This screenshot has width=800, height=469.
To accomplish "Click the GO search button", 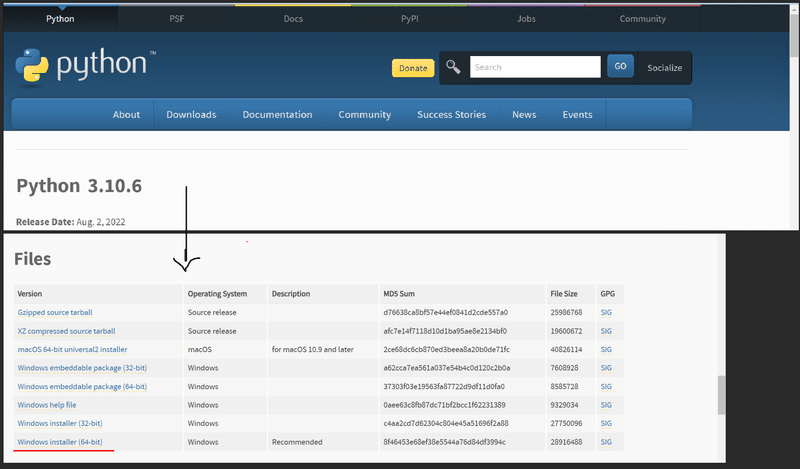I will 620,66.
